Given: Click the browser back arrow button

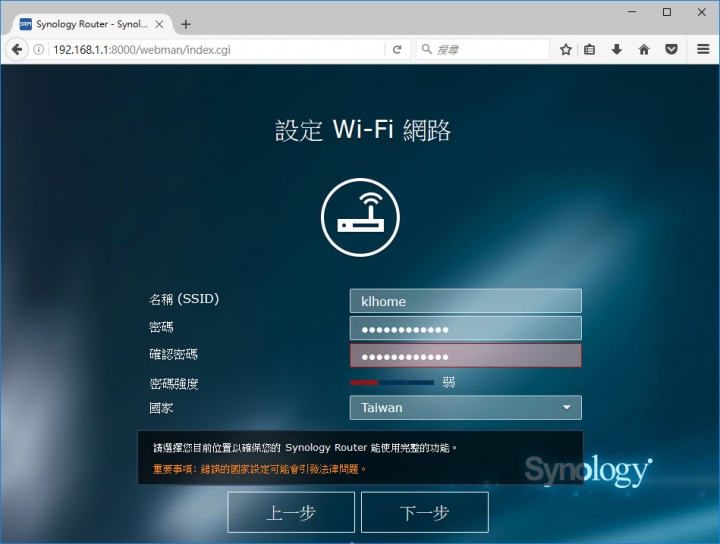Looking at the screenshot, I should (17, 49).
